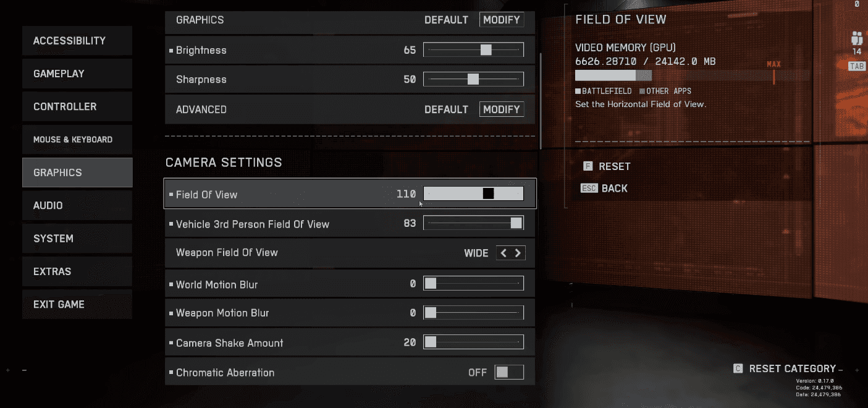Open the squad players icon showing 14
Screen dimensions: 868x408
pyautogui.click(x=856, y=37)
